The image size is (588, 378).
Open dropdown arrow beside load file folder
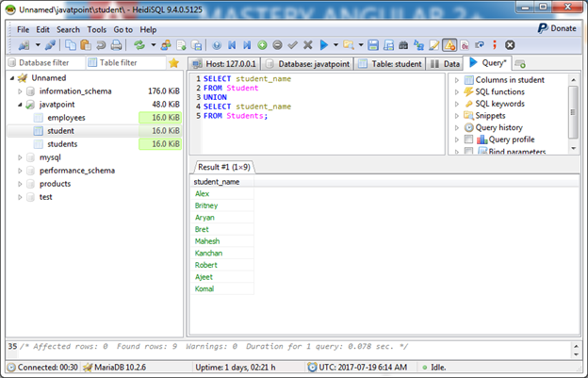pos(361,45)
